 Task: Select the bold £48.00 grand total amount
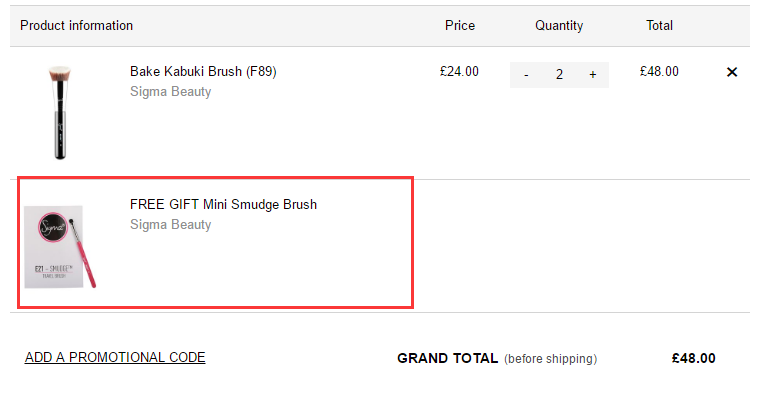click(694, 358)
